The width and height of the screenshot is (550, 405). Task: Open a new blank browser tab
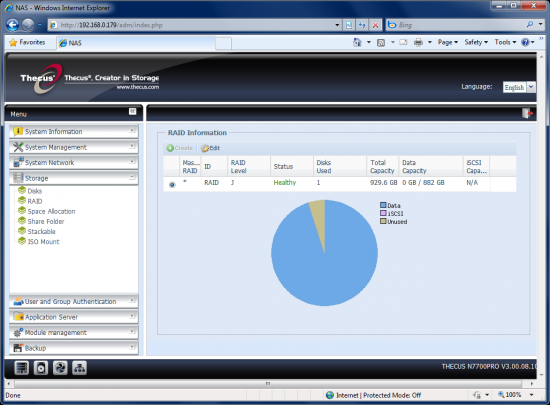tap(223, 43)
